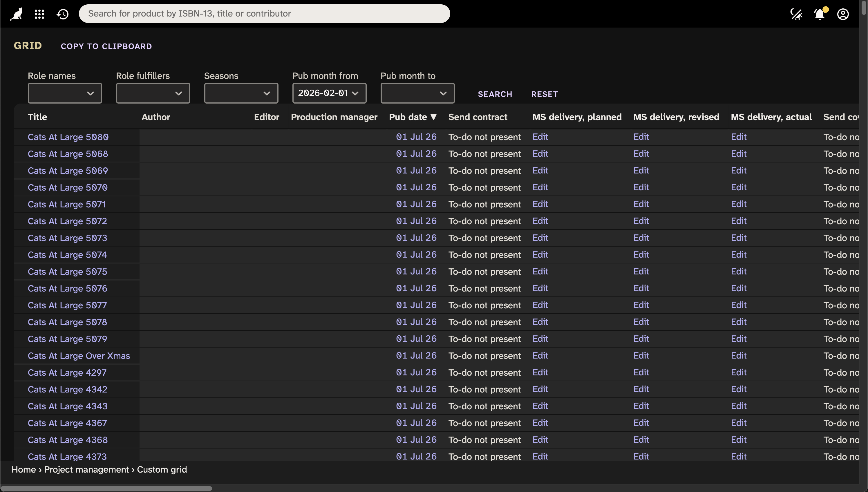Open Home from the breadcrumb trail
This screenshot has height=492, width=868.
[x=23, y=469]
